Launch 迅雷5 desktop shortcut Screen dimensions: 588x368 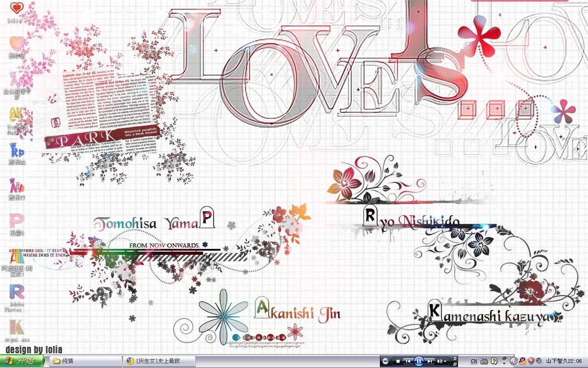point(17,222)
